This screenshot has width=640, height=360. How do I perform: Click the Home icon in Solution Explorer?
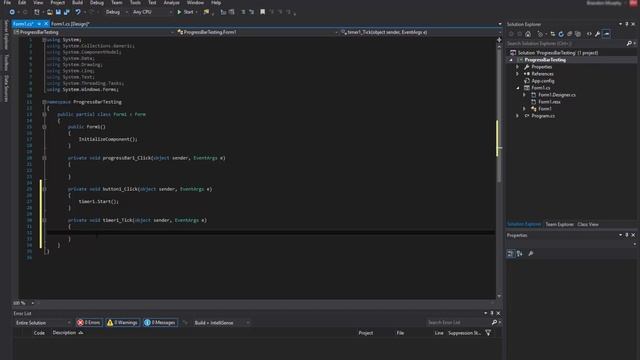528,34
